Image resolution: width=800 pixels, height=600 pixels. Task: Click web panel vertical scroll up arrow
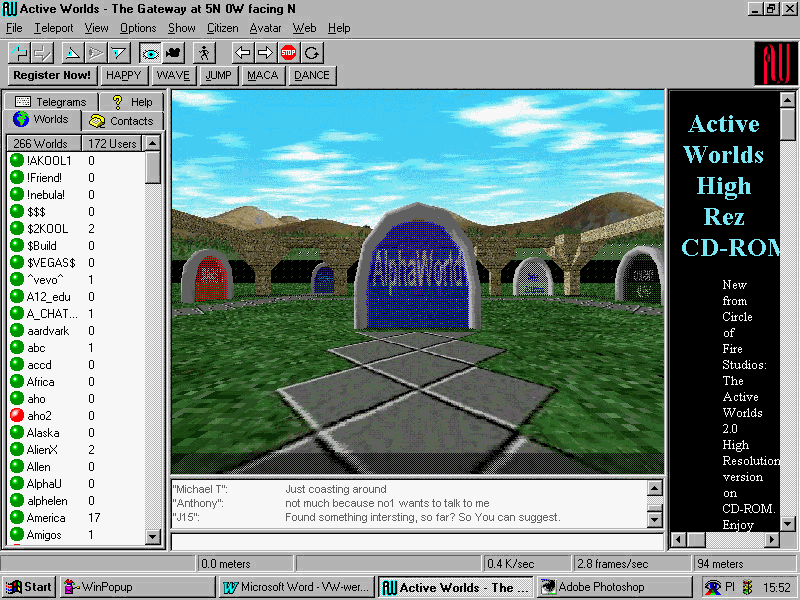[x=788, y=99]
